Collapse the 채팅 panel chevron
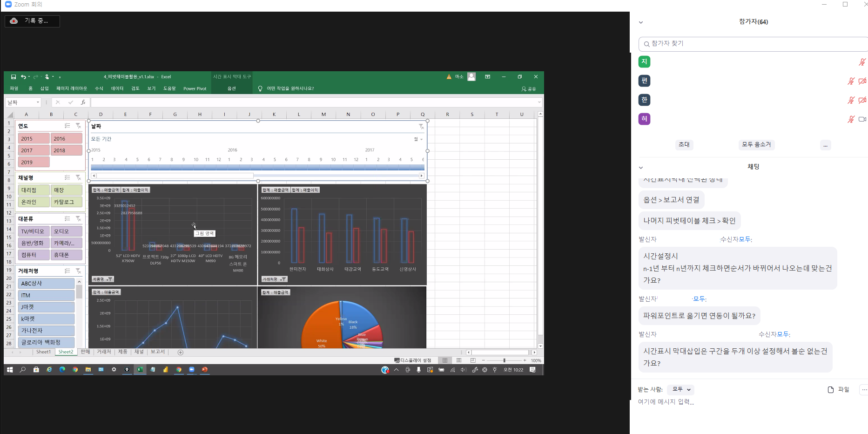Viewport: 868px width, 434px height. 641,168
